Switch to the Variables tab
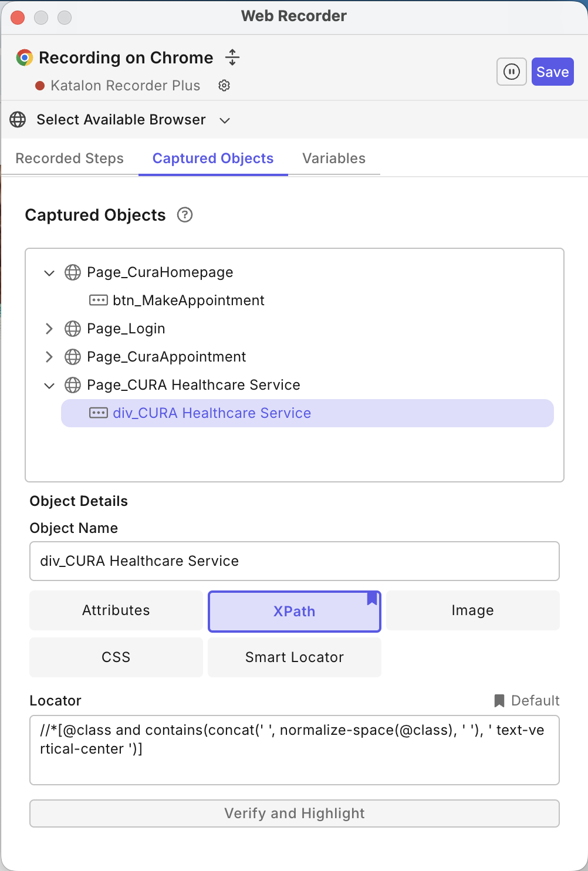 (x=333, y=158)
